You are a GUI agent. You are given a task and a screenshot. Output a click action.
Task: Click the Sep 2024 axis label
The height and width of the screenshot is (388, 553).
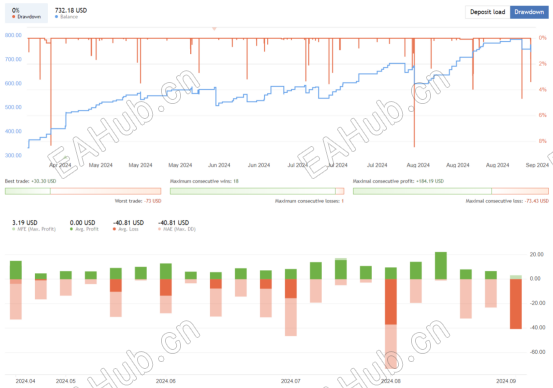(537, 165)
